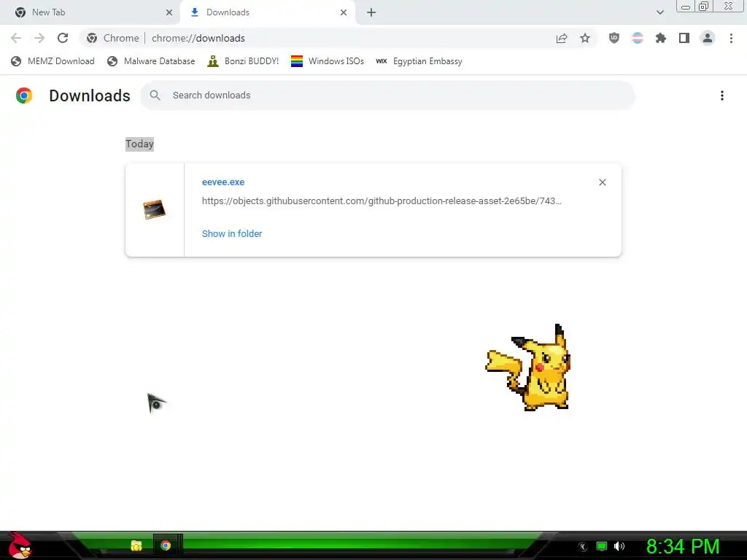Open Downloads page more actions menu
Viewport: 747px width, 560px height.
[x=722, y=96]
